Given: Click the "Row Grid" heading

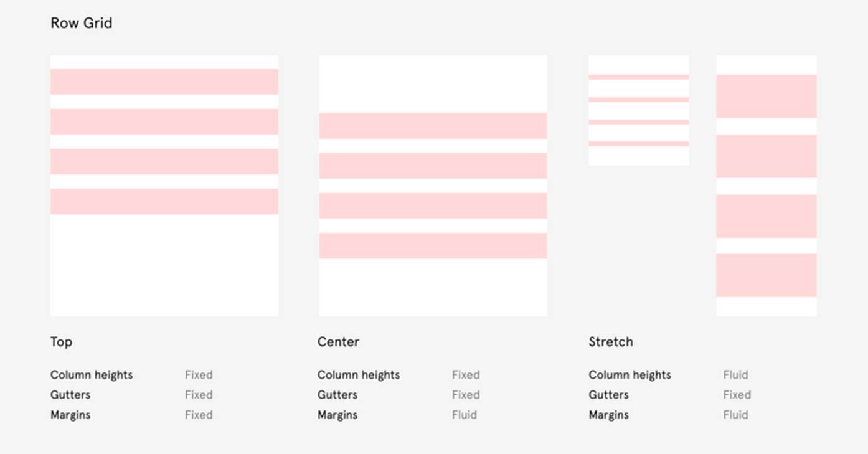Looking at the screenshot, I should point(81,24).
